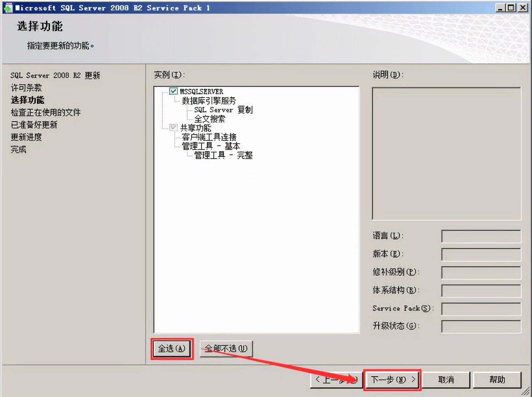Viewport: 532px width, 397px height.
Task: Click the 全部不选 unselect all button
Action: [x=226, y=349]
